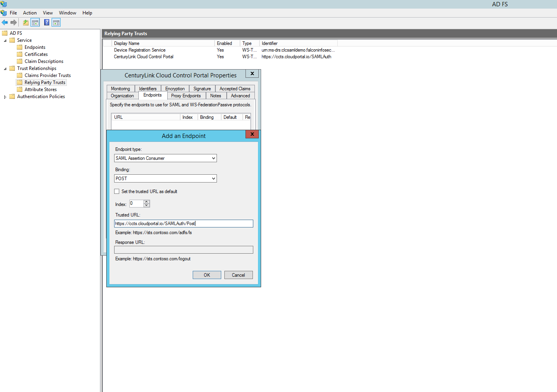Click the URL column header in endpoints list
557x392 pixels.
pyautogui.click(x=146, y=117)
